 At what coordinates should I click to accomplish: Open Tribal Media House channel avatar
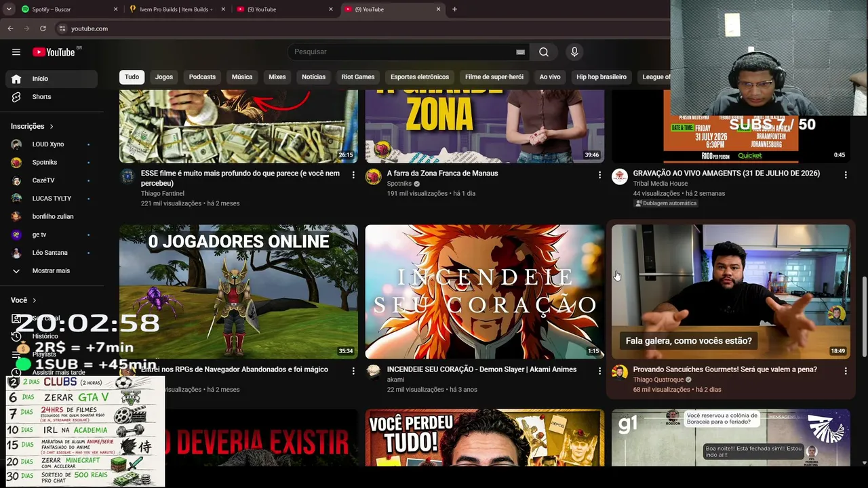pos(620,177)
